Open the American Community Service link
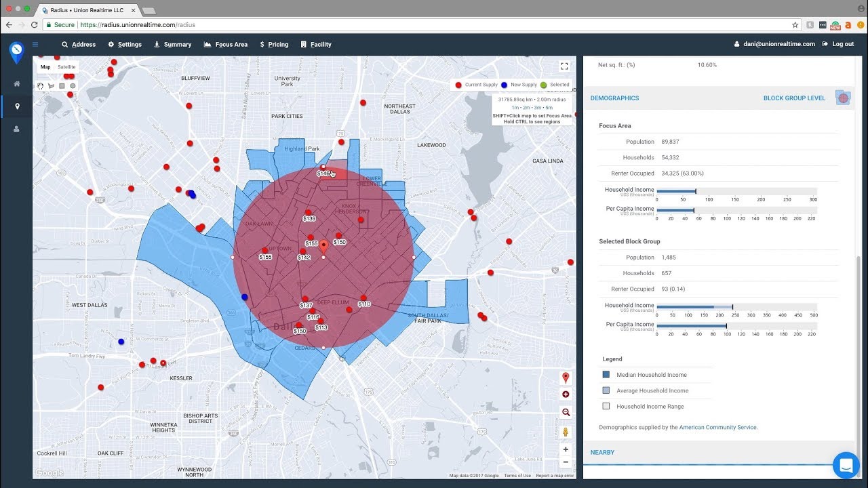Screen dimensions: 868x488 click(718, 428)
